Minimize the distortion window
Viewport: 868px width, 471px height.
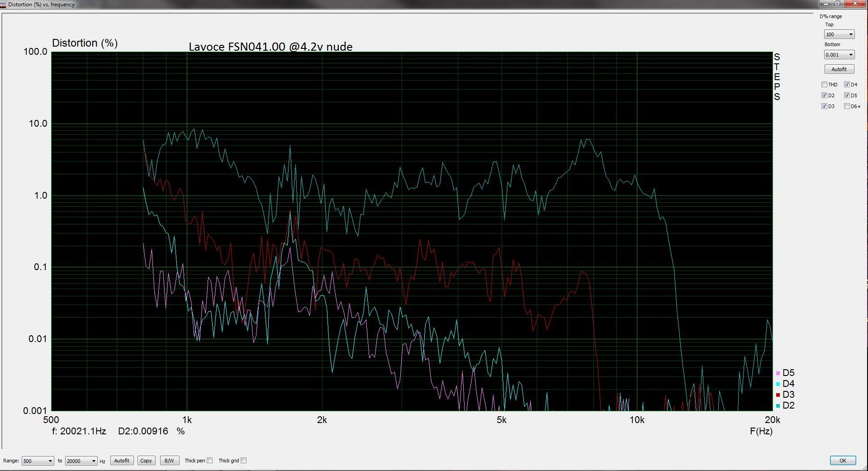[826, 4]
